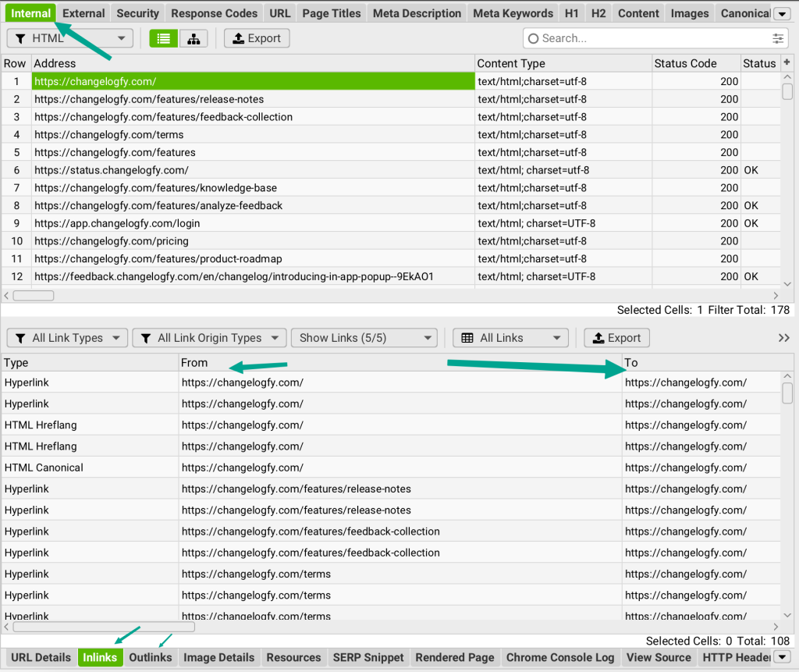This screenshot has height=672, width=799.
Task: Open the Meta Keywords tab
Action: [x=513, y=13]
